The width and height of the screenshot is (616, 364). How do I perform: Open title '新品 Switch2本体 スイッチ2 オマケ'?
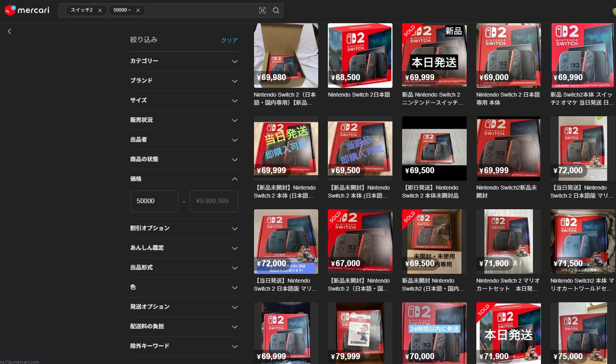click(582, 99)
